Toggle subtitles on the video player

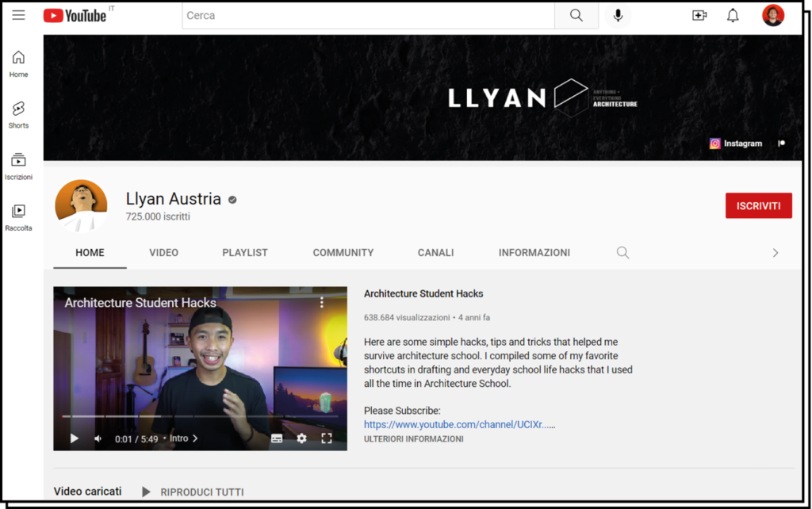[x=277, y=438]
